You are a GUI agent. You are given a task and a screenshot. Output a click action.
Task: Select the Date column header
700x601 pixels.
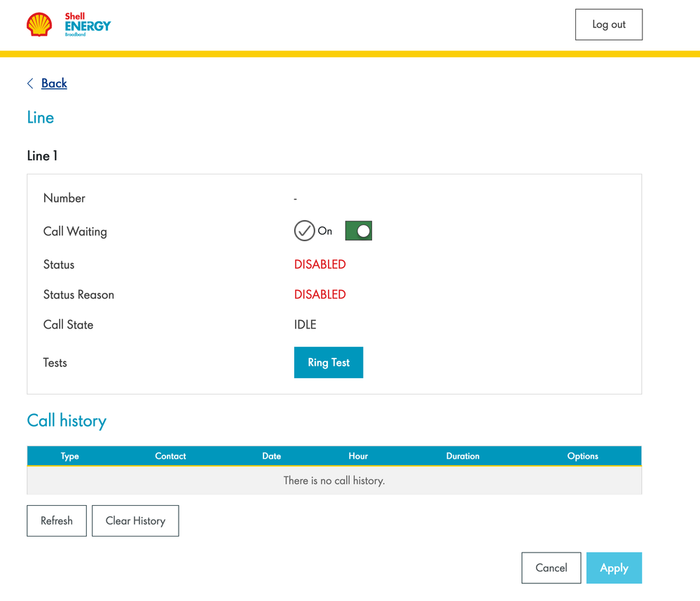271,456
